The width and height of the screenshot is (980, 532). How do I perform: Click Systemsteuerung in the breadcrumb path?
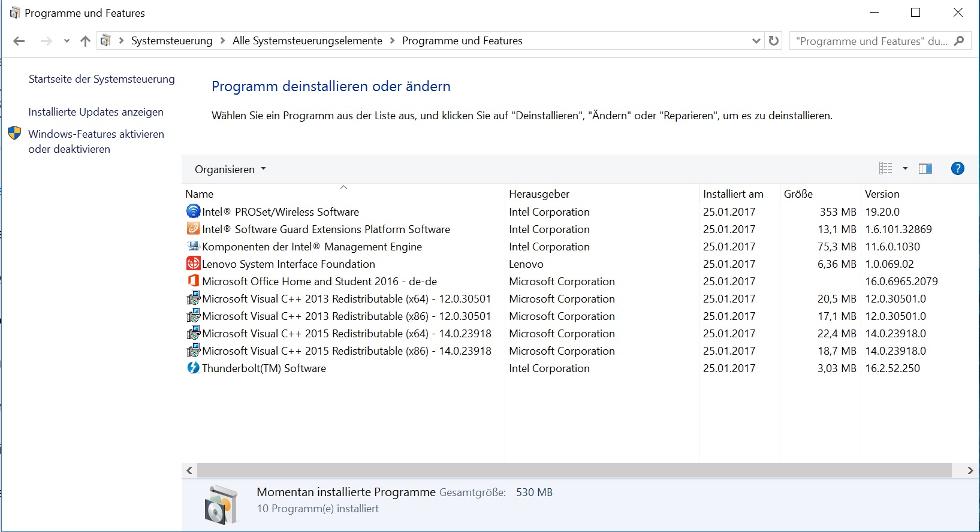(x=171, y=41)
